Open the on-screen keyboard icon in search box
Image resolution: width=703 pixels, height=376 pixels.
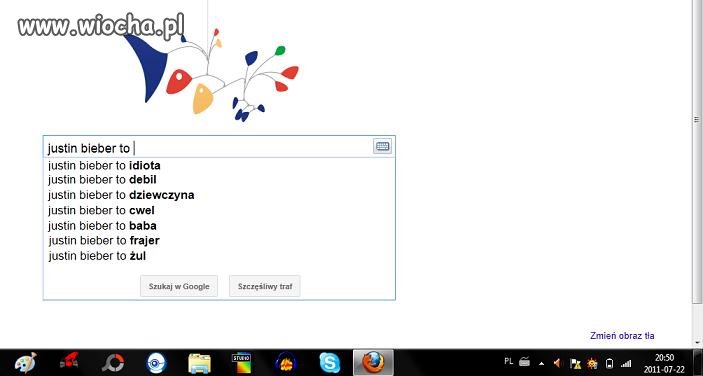[x=382, y=146]
